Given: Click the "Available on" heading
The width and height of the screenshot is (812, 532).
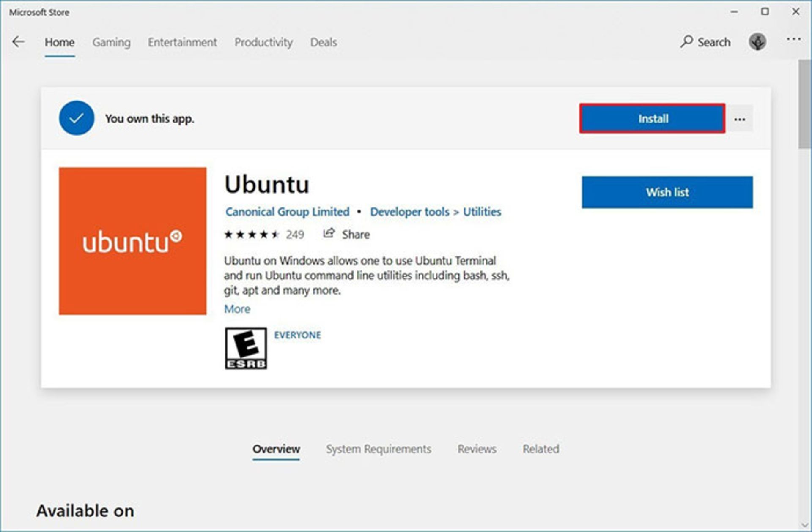Looking at the screenshot, I should [x=85, y=511].
